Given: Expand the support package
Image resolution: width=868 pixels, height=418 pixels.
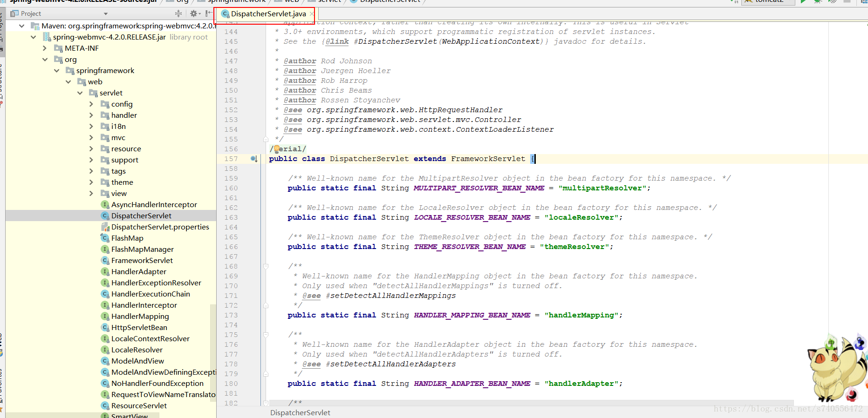Looking at the screenshot, I should 91,160.
